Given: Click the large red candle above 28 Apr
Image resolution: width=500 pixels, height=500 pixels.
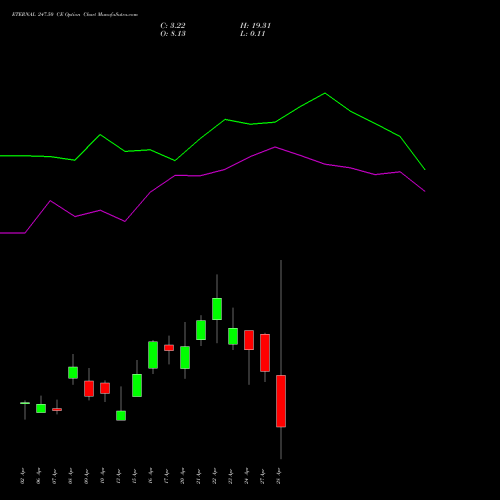Looking at the screenshot, I should 281,401.
